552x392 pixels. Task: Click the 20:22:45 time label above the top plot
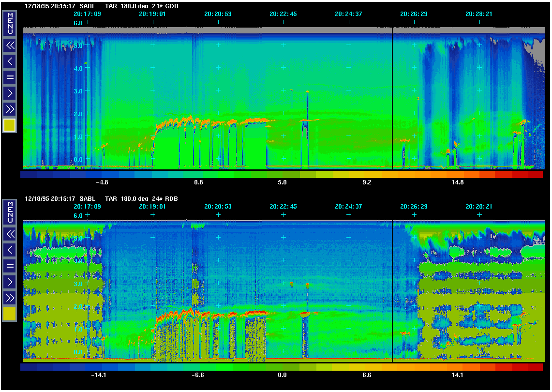(283, 14)
